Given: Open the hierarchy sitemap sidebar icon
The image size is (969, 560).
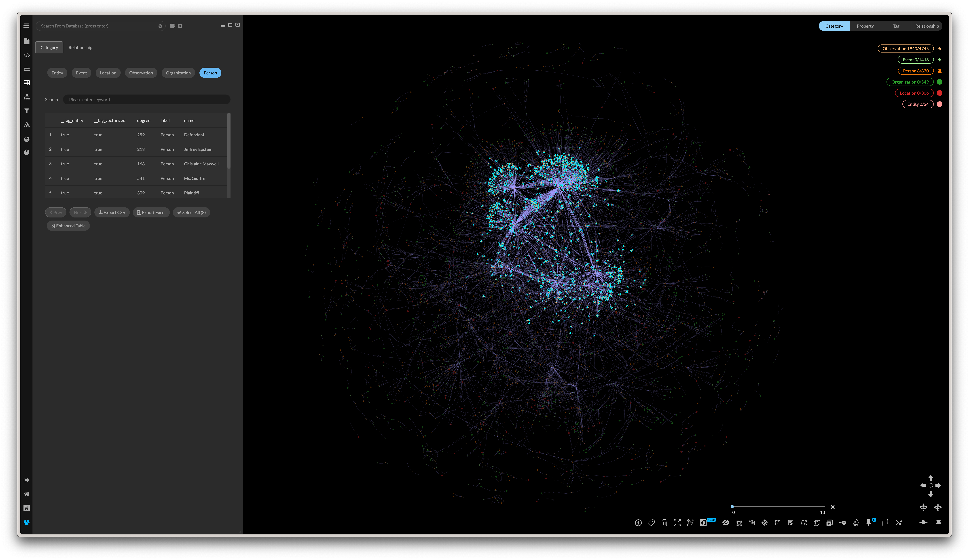Looking at the screenshot, I should click(27, 97).
